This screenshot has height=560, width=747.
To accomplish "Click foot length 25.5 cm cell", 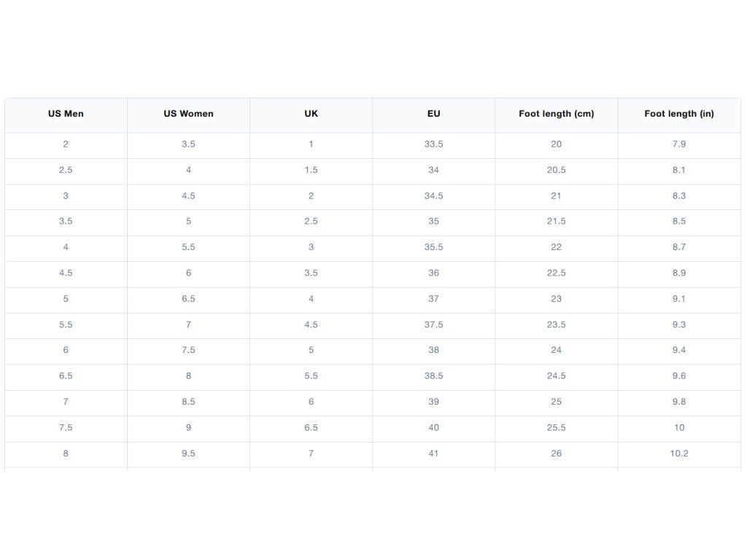I will tap(557, 428).
